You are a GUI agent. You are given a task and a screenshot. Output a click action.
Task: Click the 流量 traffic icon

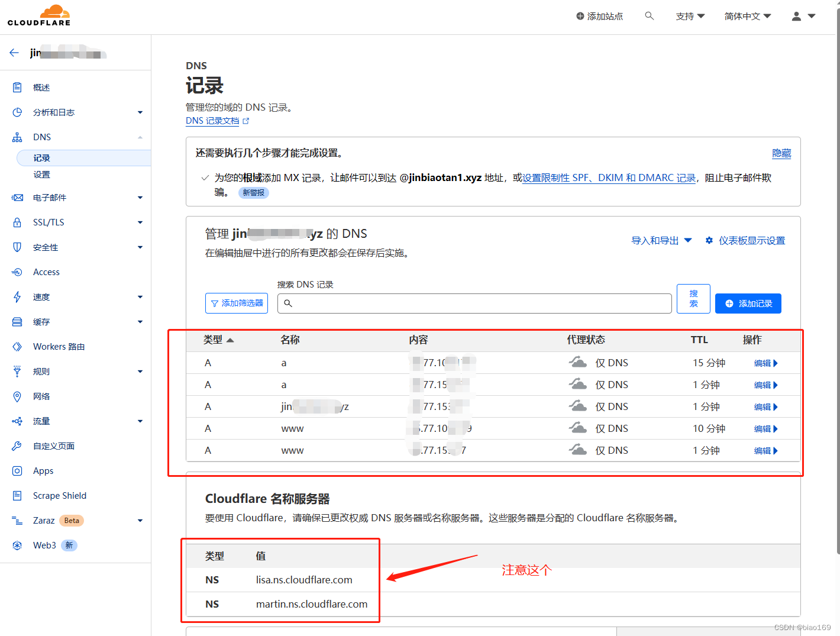coord(17,421)
